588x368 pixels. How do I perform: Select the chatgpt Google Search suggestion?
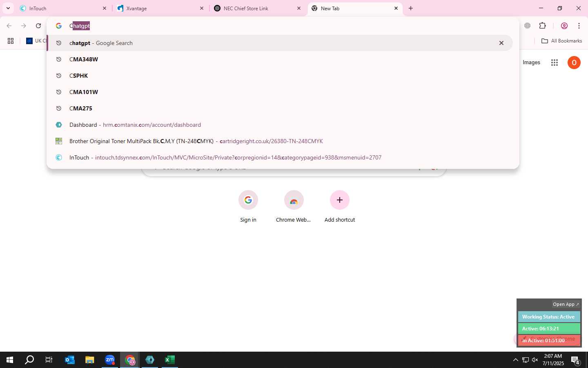tap(280, 43)
